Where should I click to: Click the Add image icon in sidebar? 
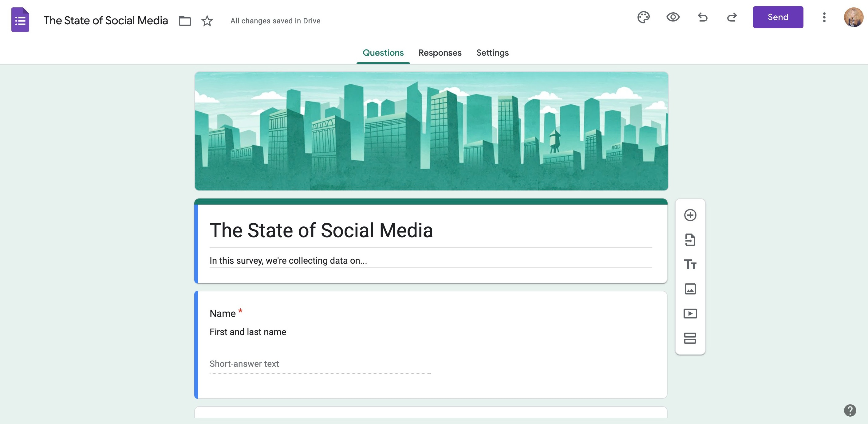(x=690, y=289)
